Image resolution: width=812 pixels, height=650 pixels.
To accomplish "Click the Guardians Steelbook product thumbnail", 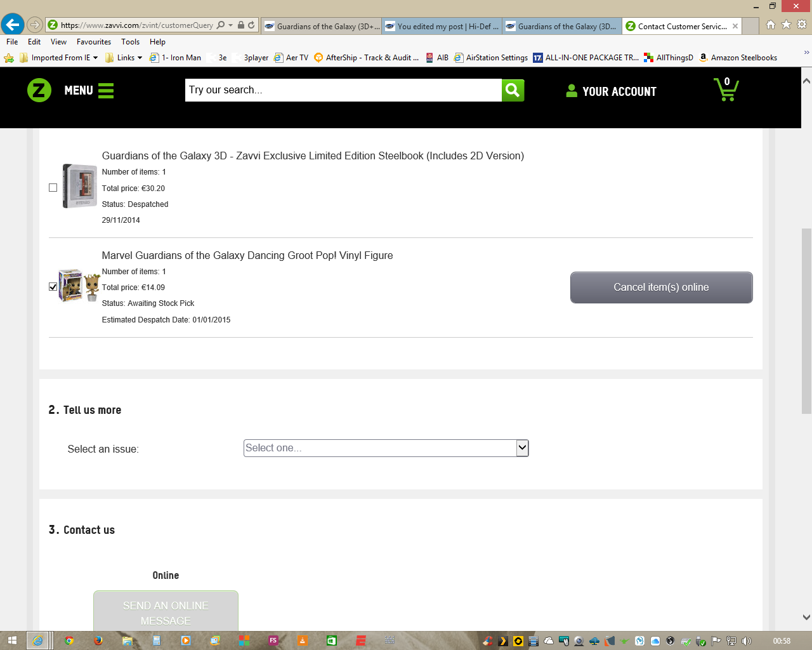I will (x=79, y=186).
